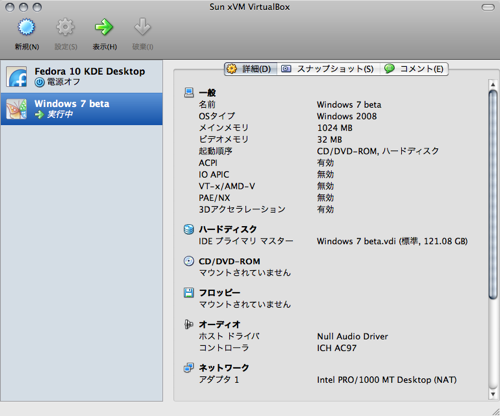Click the ACPI label
This screenshot has height=416, width=500.
pos(208,163)
